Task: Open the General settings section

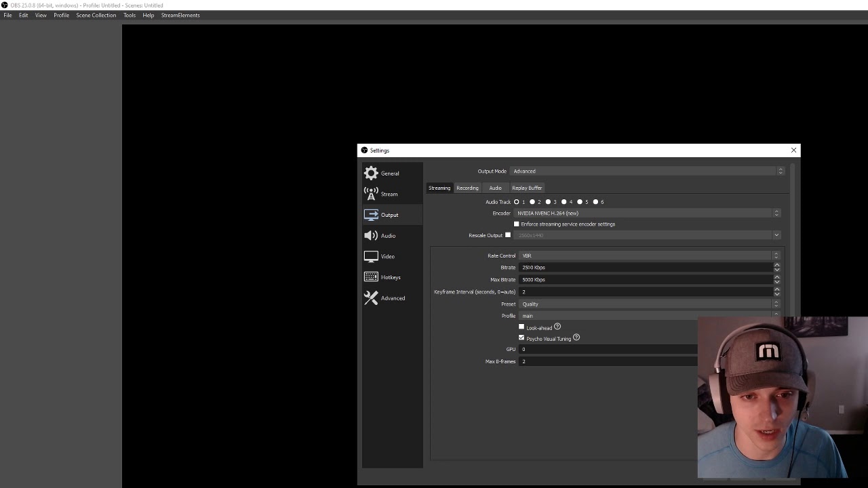Action: (392, 174)
